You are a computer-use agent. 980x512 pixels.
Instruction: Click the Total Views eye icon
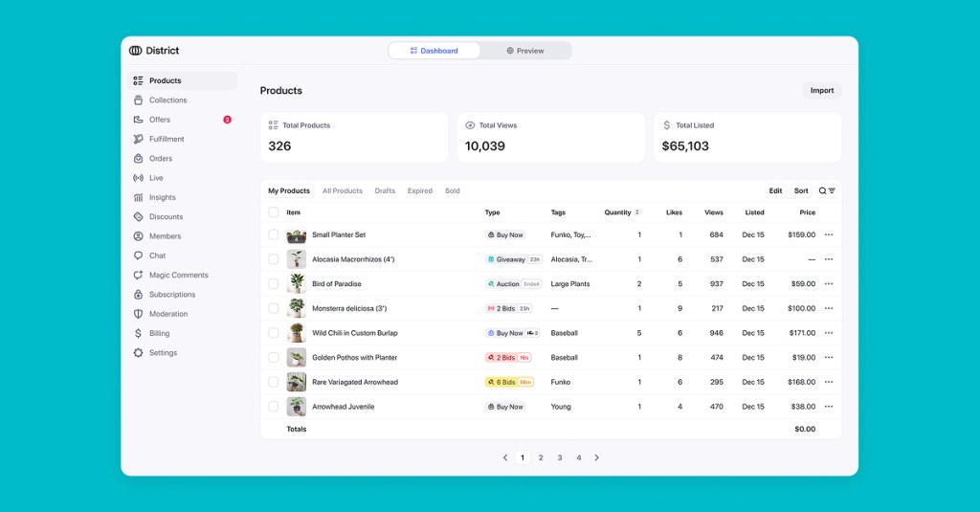click(470, 125)
